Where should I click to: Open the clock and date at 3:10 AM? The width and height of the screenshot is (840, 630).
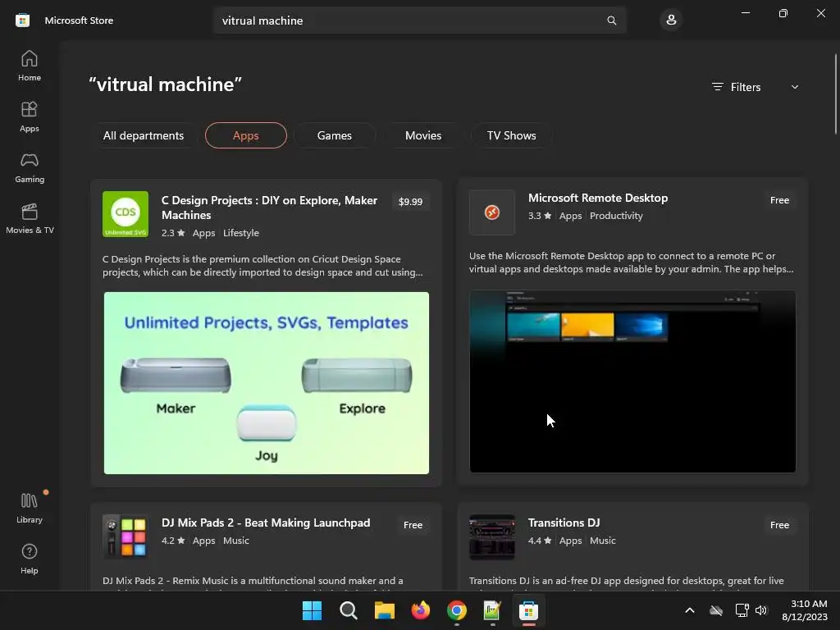click(805, 610)
